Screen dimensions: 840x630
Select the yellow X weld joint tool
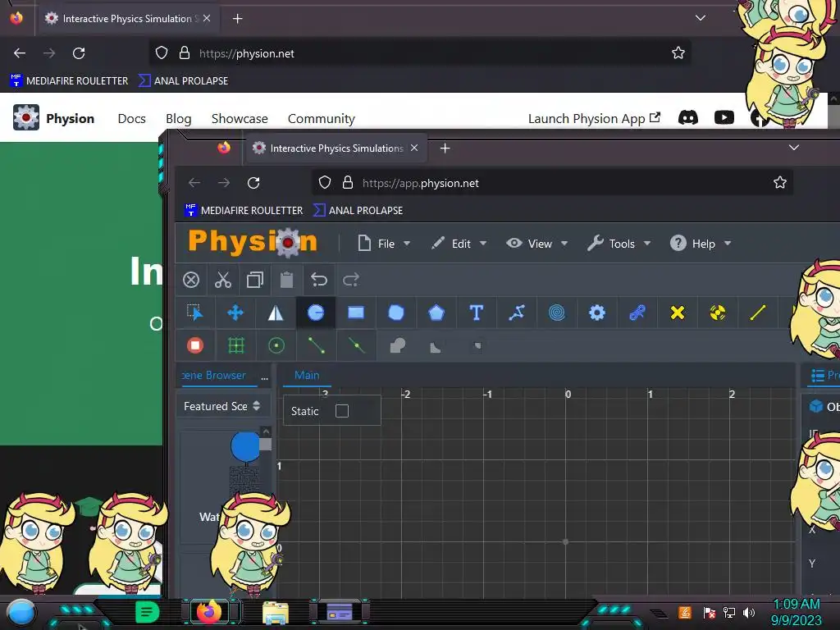[x=677, y=313]
